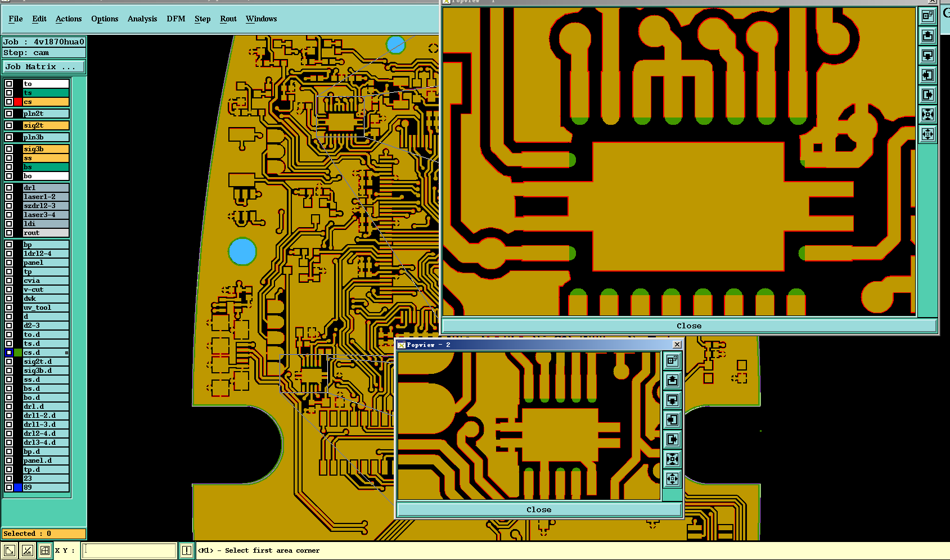Open the File menu
The width and height of the screenshot is (950, 560).
coord(16,19)
